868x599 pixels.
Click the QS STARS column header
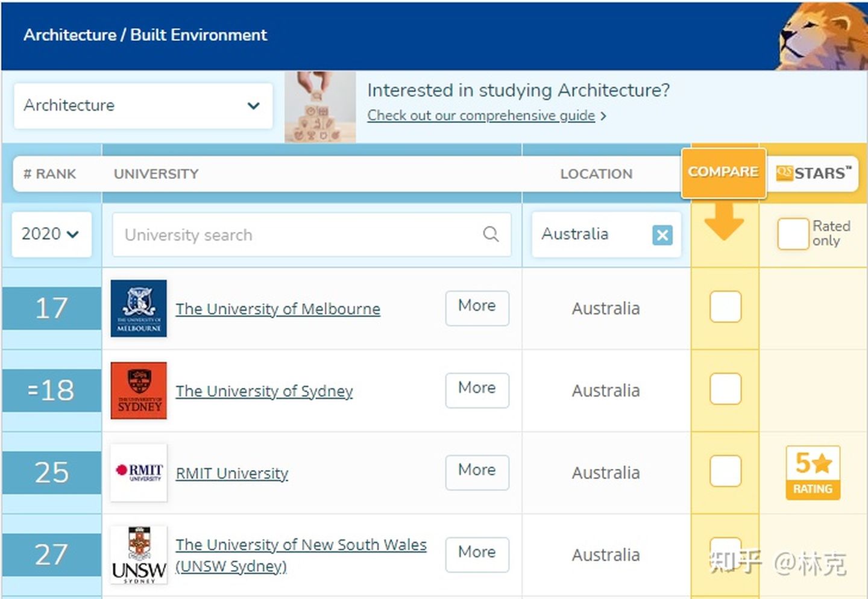[x=813, y=173]
